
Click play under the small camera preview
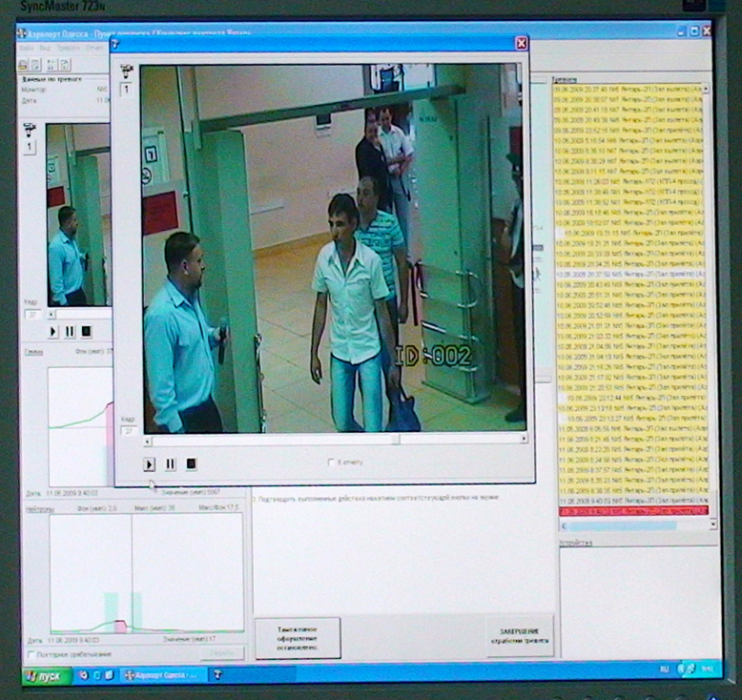pos(52,331)
